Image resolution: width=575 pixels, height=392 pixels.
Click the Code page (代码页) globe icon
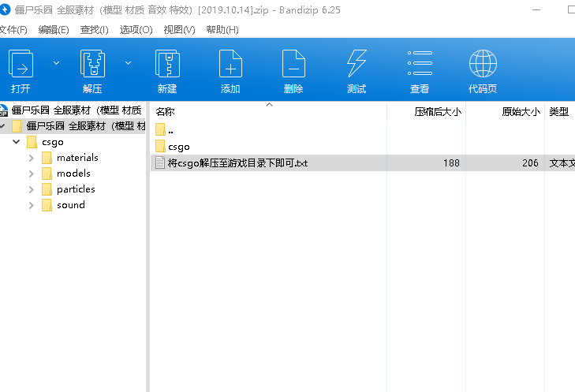click(x=483, y=63)
